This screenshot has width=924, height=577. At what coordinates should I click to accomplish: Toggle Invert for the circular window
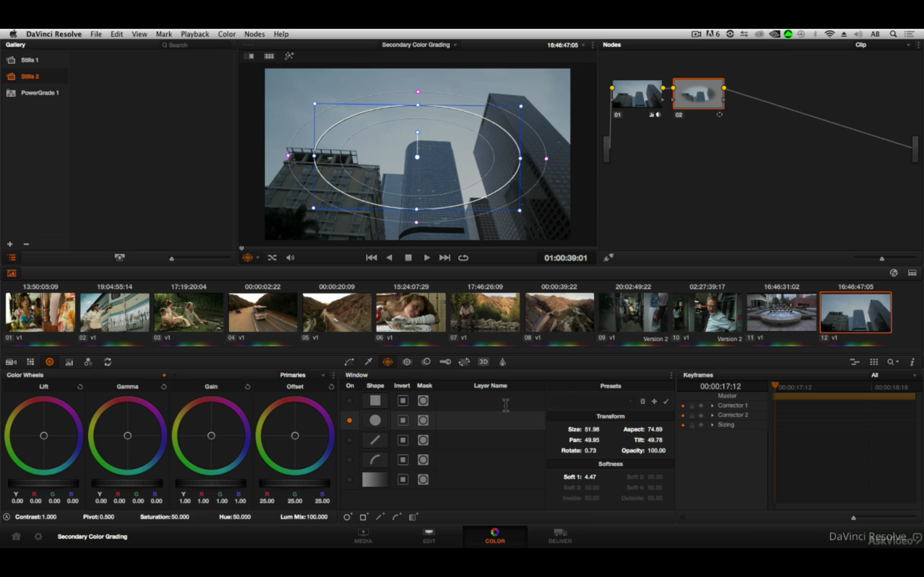(x=403, y=420)
